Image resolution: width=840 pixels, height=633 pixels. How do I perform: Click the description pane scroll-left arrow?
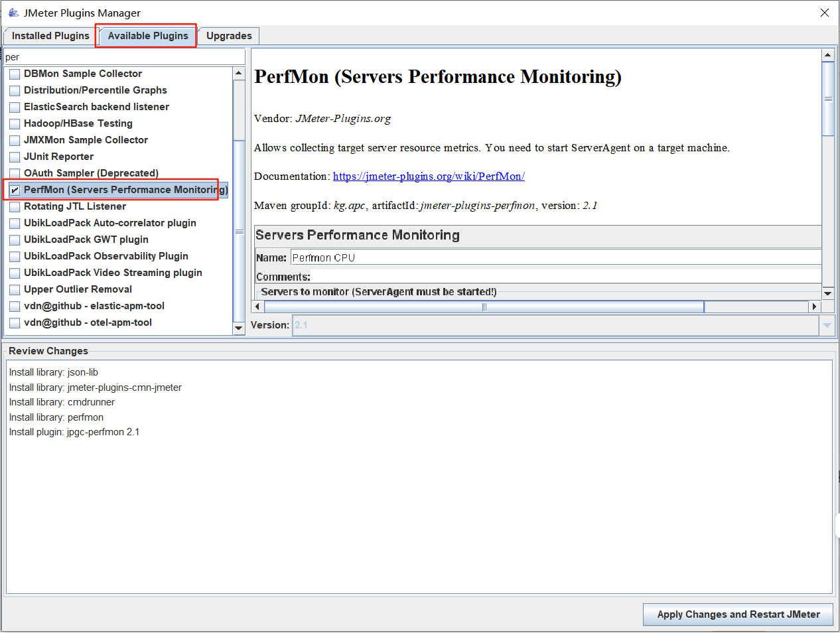(257, 307)
